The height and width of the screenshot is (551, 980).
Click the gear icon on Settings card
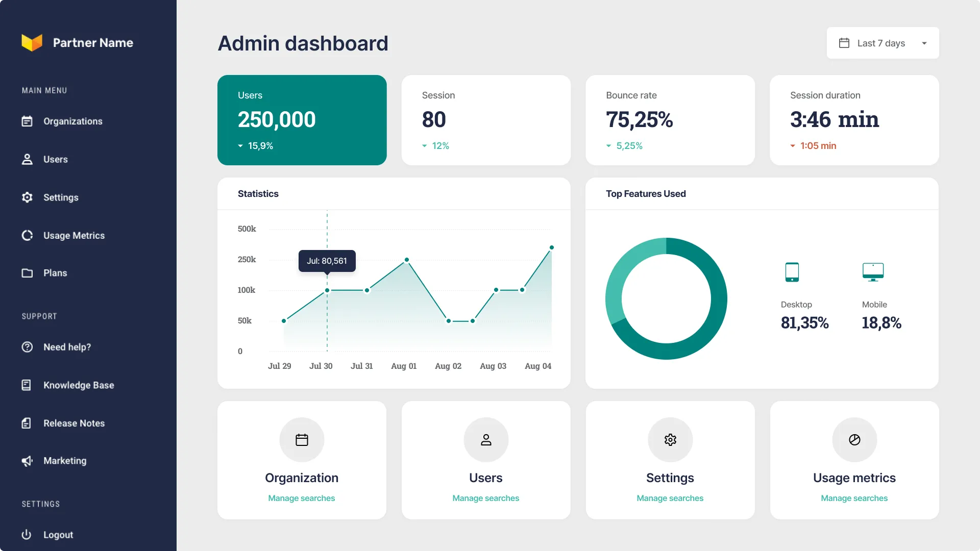[670, 440]
